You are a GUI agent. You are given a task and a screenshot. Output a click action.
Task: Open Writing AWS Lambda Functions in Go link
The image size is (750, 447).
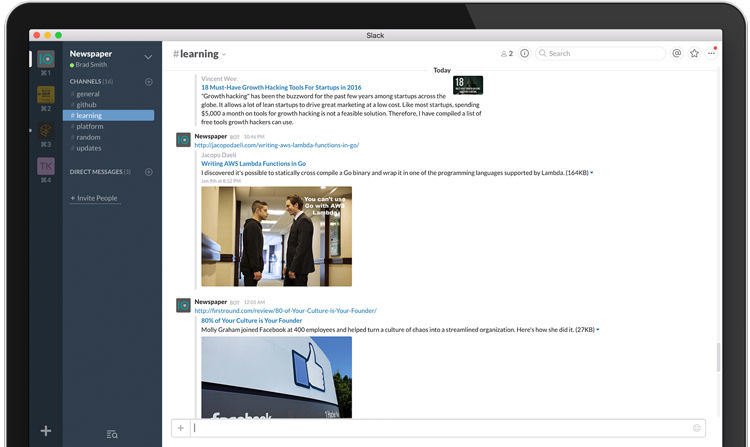click(254, 164)
